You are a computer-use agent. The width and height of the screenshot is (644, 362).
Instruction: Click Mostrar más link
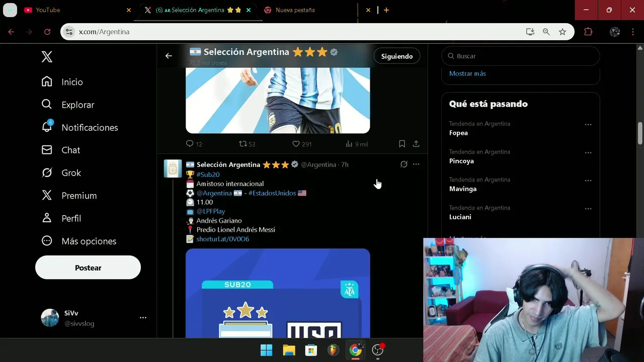click(x=467, y=73)
